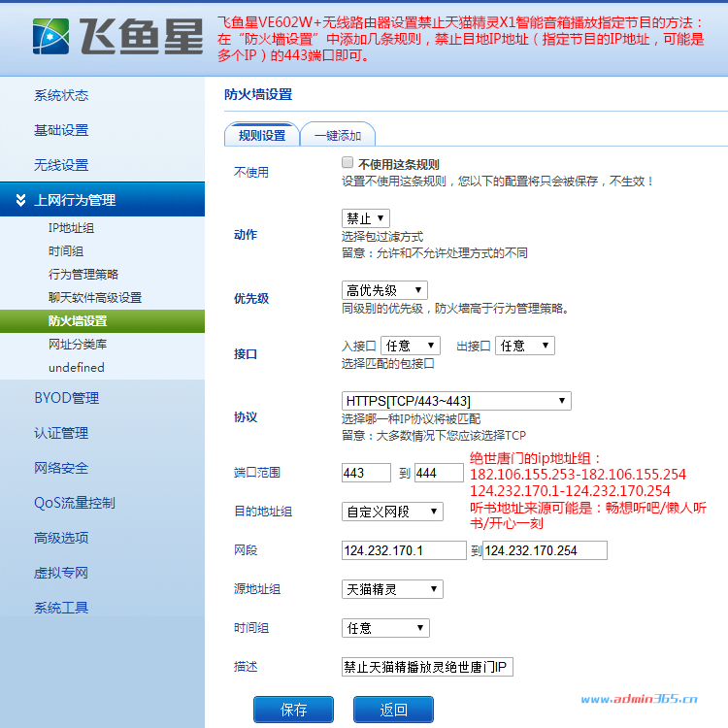
Task: Focus the port range start field 443
Action: click(366, 473)
